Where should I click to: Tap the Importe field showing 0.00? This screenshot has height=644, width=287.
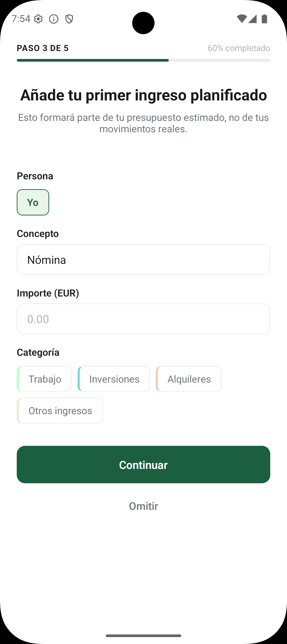[x=143, y=319]
